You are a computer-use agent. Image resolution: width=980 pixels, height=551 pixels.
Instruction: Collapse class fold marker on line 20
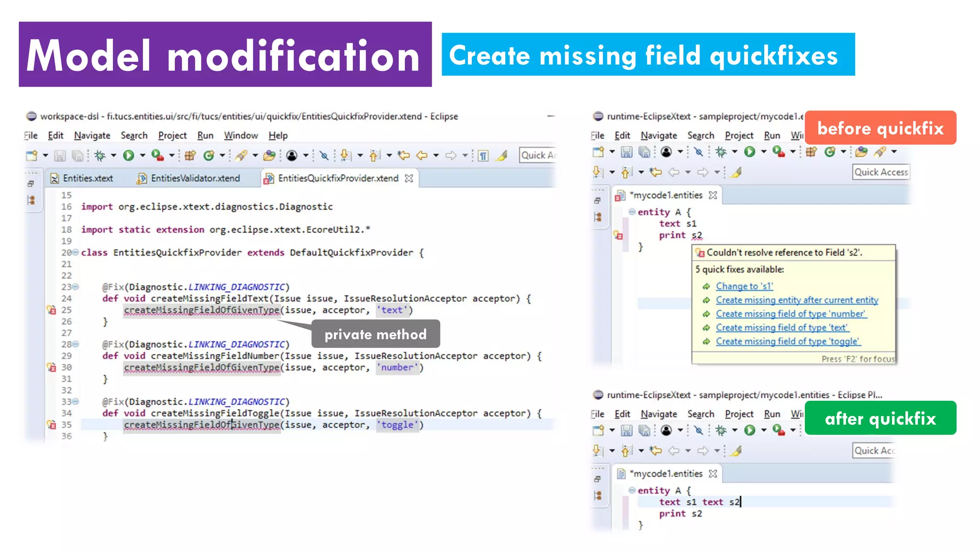[75, 252]
